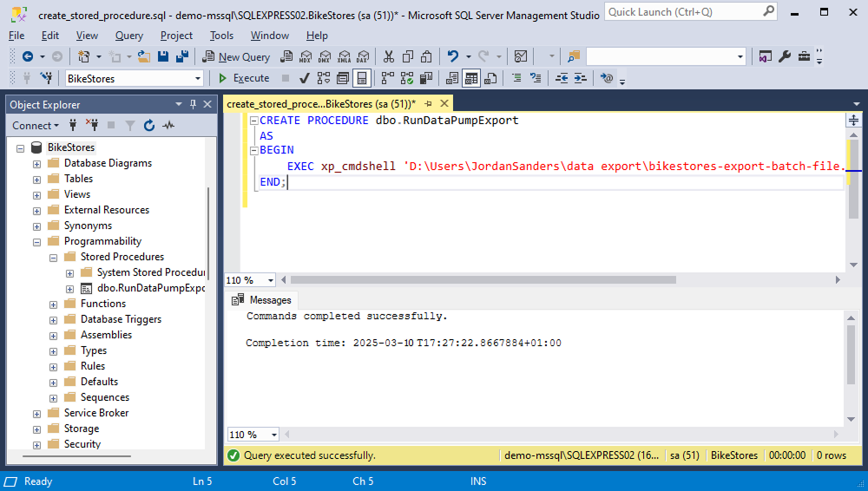Click Object Explorer Refresh icon
Viewport: 868px width, 491px height.
pyautogui.click(x=149, y=126)
